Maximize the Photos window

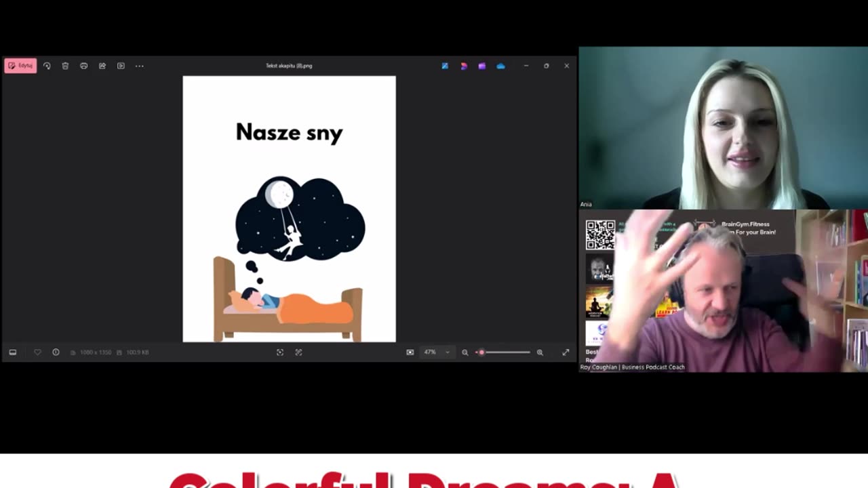tap(546, 66)
